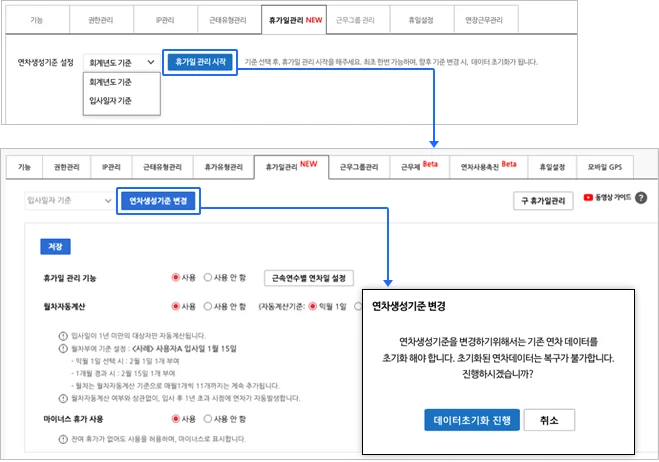The width and height of the screenshot is (659, 462).
Task: Choose 익월 1일 as the 자동계산기준
Action: pos(312,306)
